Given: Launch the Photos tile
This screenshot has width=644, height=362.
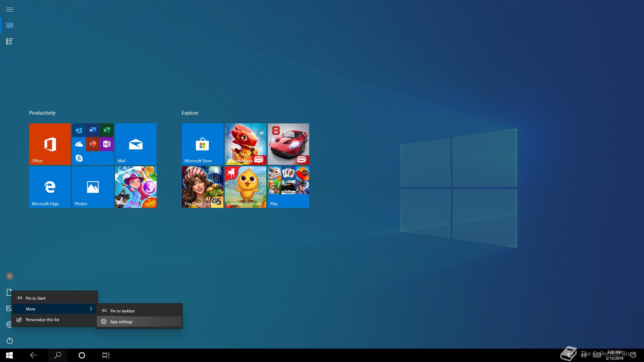Looking at the screenshot, I should pos(93,187).
